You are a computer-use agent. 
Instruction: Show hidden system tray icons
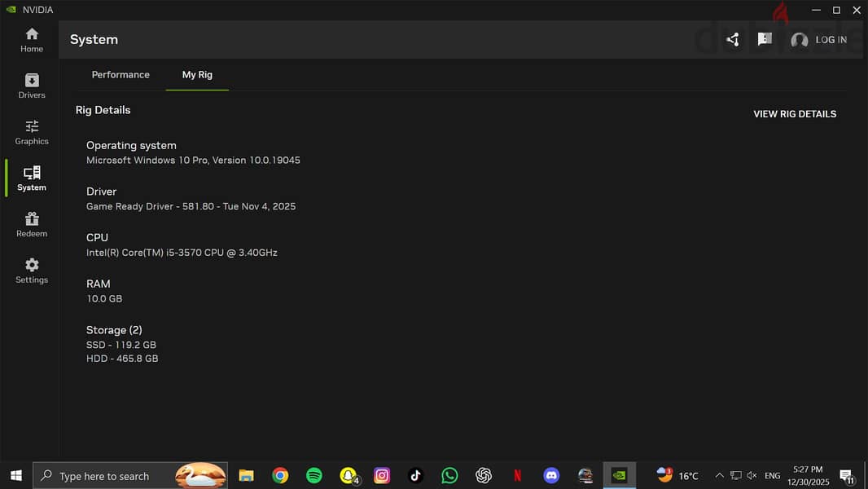[719, 476]
